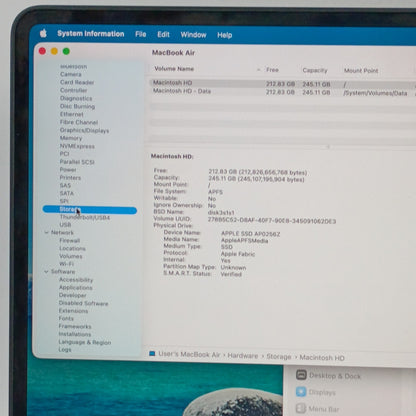
Task: Select Graphics/Displays in the sidebar
Action: pyautogui.click(x=84, y=130)
